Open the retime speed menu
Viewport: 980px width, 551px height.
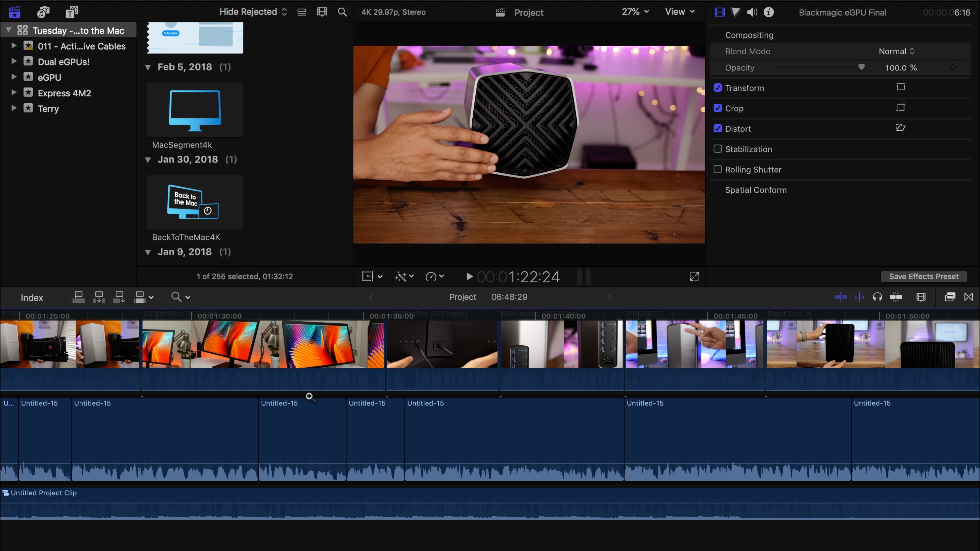pyautogui.click(x=434, y=277)
